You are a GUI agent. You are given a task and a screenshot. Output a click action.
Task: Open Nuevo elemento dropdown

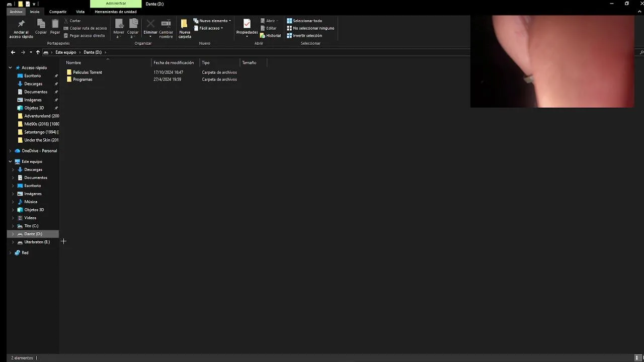point(212,21)
